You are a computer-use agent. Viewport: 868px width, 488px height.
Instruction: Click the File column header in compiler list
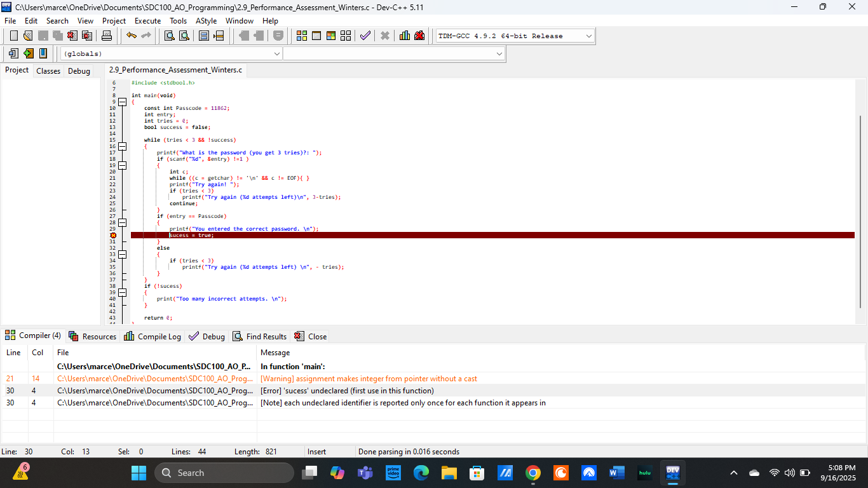pos(155,353)
